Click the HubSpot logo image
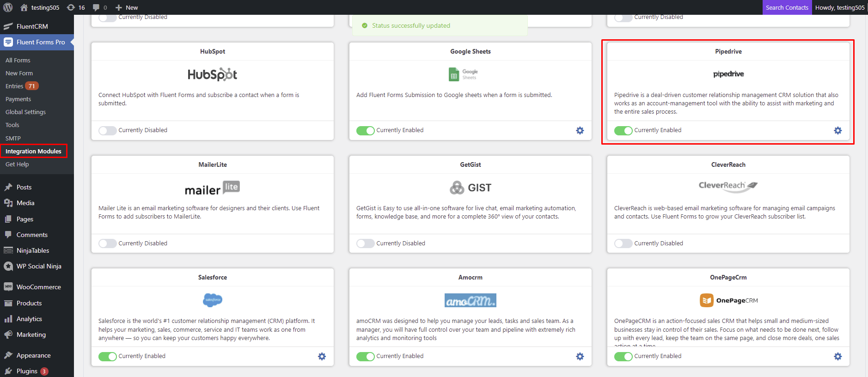Viewport: 868px width, 377px height. pos(213,74)
